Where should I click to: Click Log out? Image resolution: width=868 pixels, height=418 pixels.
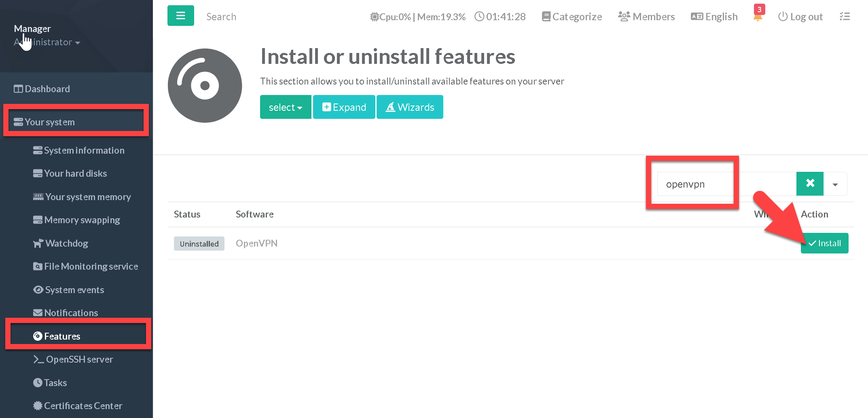pos(800,17)
